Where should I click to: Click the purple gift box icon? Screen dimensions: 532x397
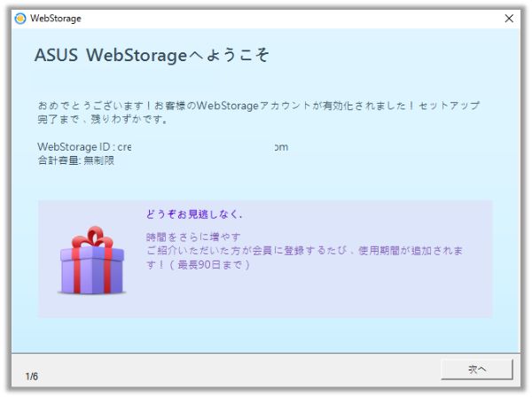[x=92, y=260]
